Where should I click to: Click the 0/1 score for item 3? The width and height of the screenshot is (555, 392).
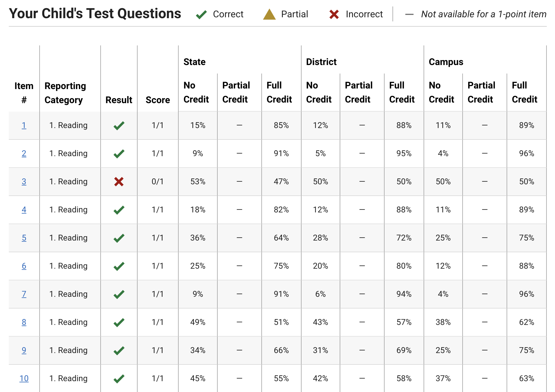[x=158, y=182]
